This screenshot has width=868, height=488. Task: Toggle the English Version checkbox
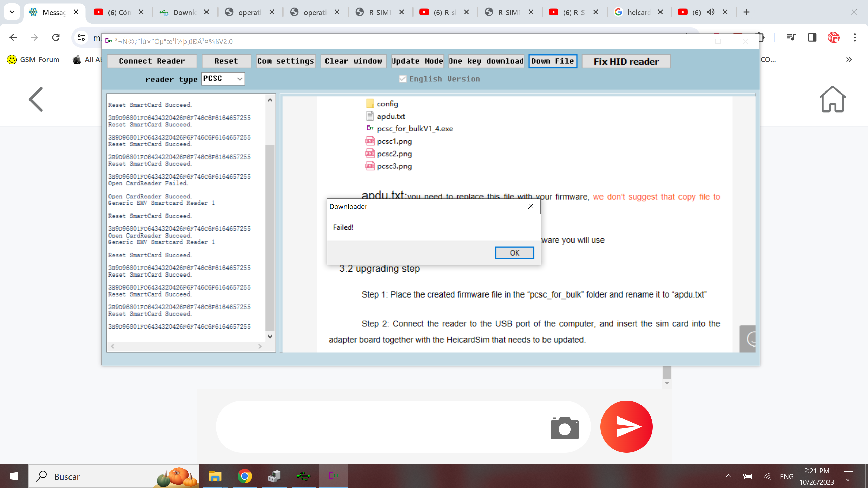[x=403, y=79]
